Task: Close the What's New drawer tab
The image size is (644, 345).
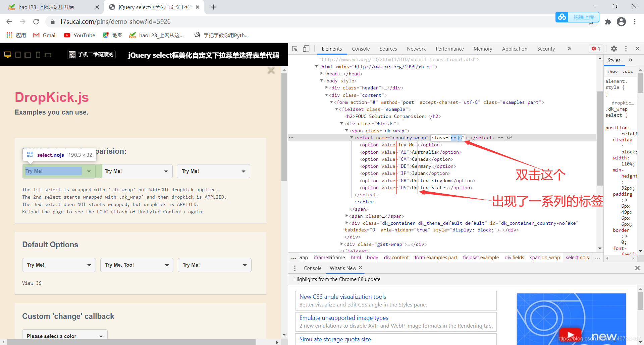Action: [361, 268]
